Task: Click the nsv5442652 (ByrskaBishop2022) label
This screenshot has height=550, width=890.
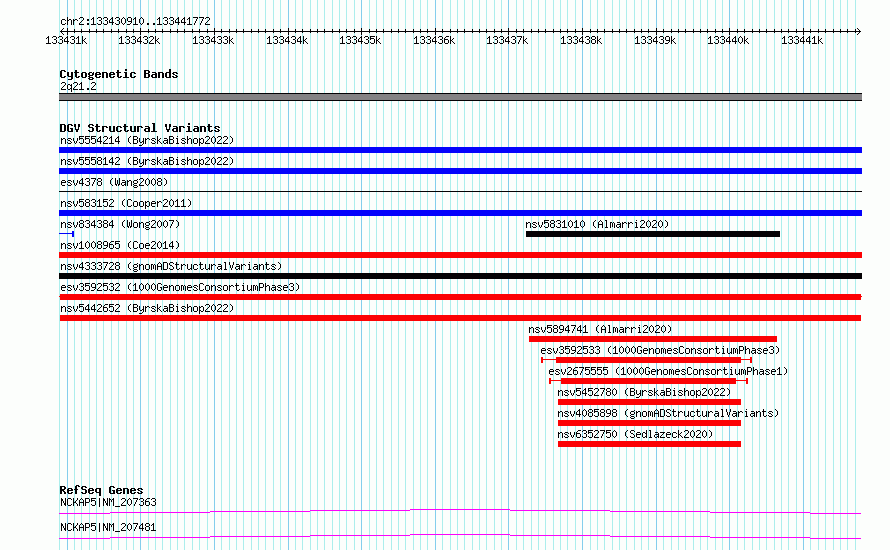Action: coord(147,308)
